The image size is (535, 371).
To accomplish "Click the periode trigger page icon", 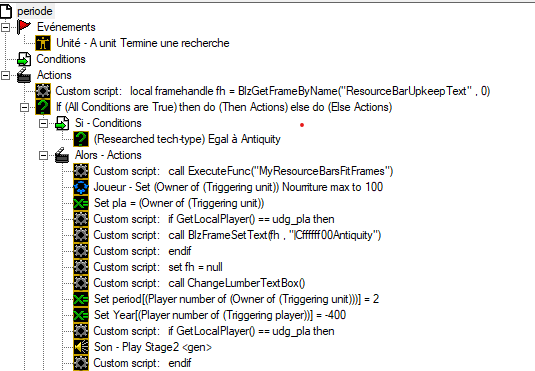I will tap(6, 11).
